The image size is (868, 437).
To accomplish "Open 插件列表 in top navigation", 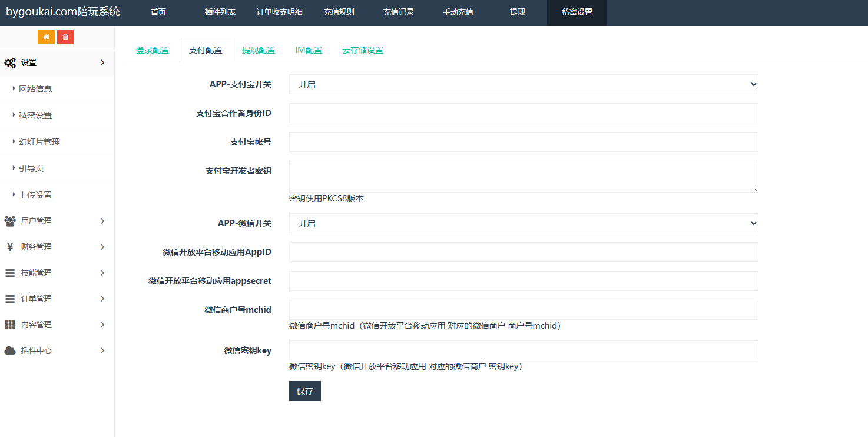I will tap(220, 12).
